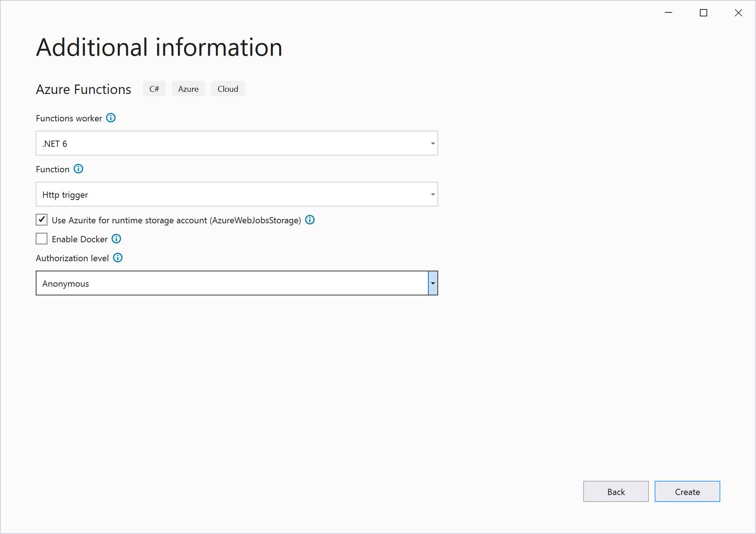Click the C# tag
This screenshot has height=534, width=756.
154,89
